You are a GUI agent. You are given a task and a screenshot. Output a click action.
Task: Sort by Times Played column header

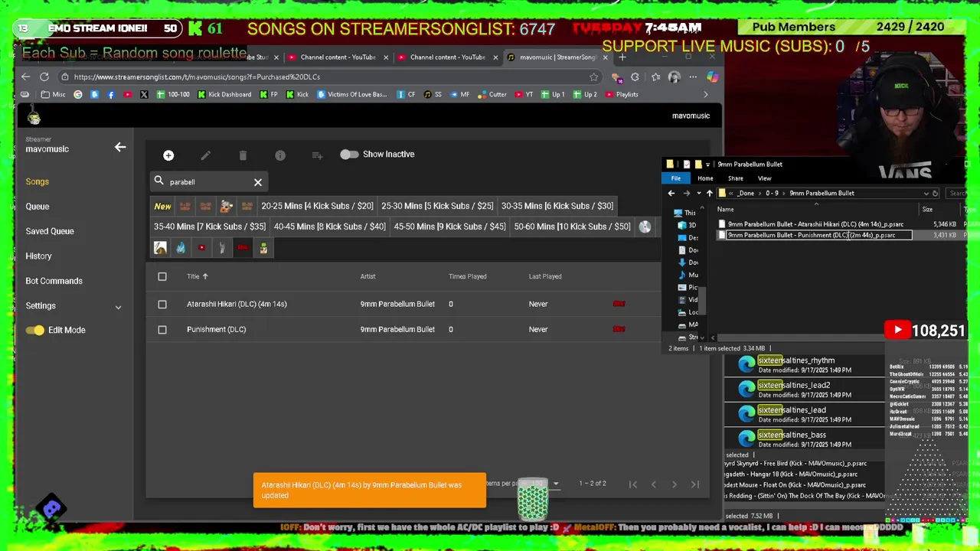click(x=467, y=276)
